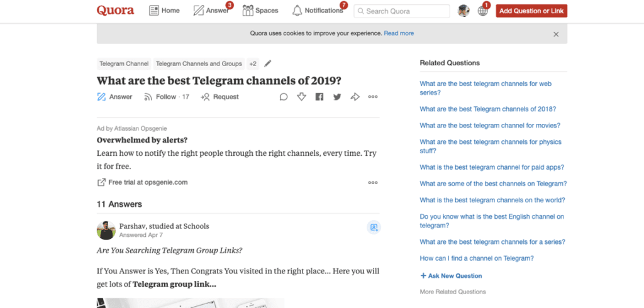This screenshot has height=308, width=644.
Task: Open best telegram channels for a series
Action: coord(492,242)
